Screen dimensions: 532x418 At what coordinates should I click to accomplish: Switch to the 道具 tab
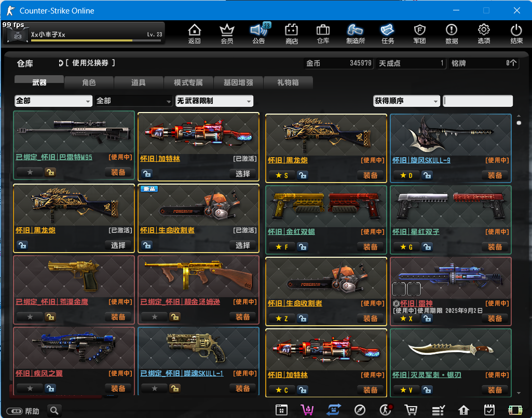pos(139,82)
